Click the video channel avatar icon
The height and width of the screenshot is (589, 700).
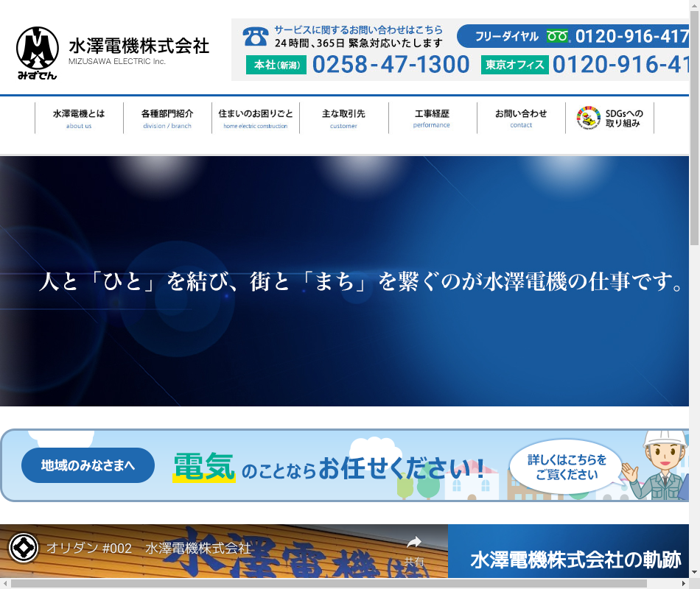coord(24,548)
